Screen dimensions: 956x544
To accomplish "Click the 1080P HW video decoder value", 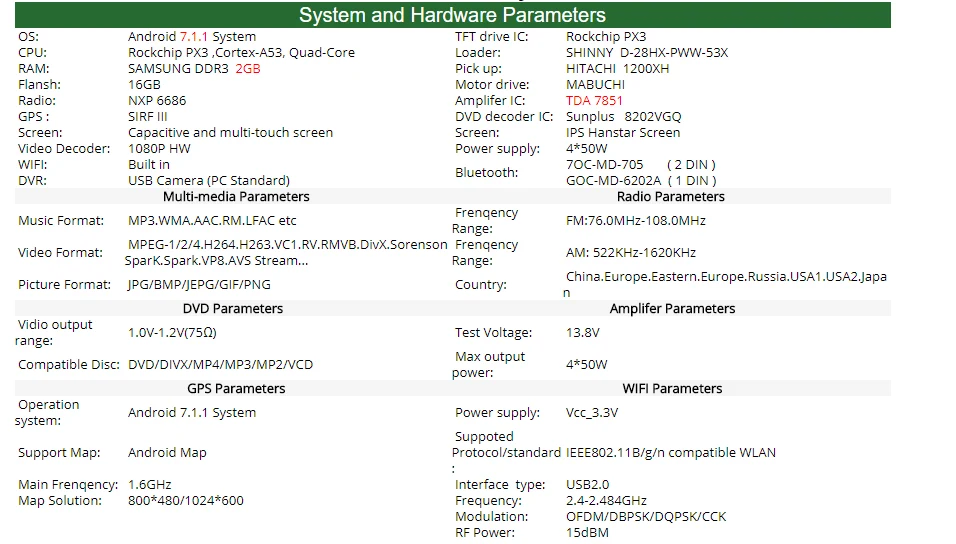I will (159, 148).
